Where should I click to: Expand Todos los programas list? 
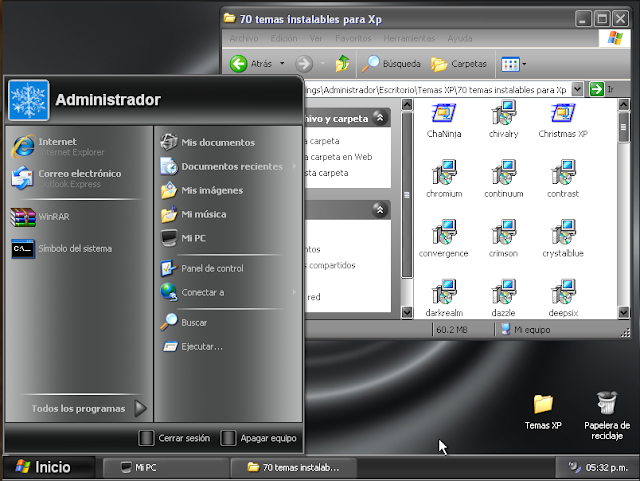[x=78, y=408]
